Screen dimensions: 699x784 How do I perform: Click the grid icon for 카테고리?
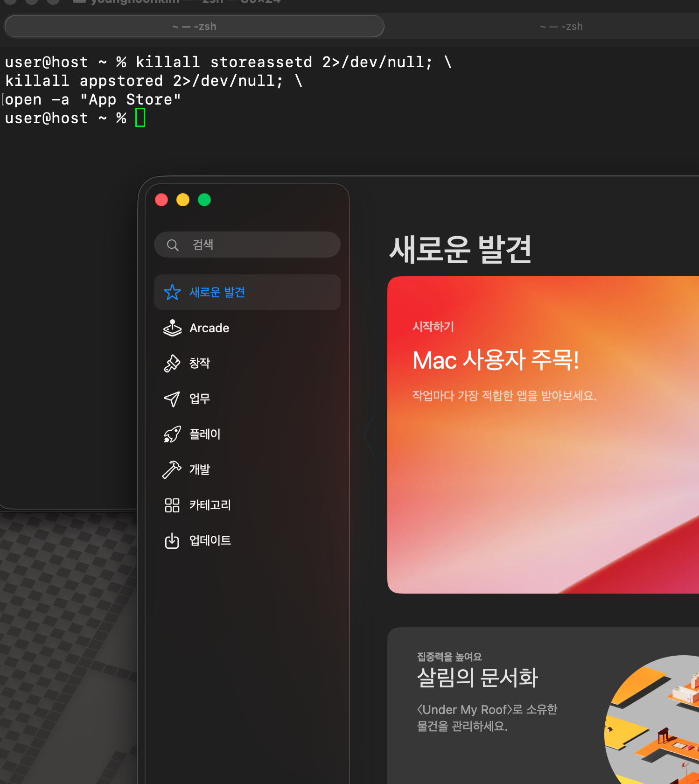point(172,505)
